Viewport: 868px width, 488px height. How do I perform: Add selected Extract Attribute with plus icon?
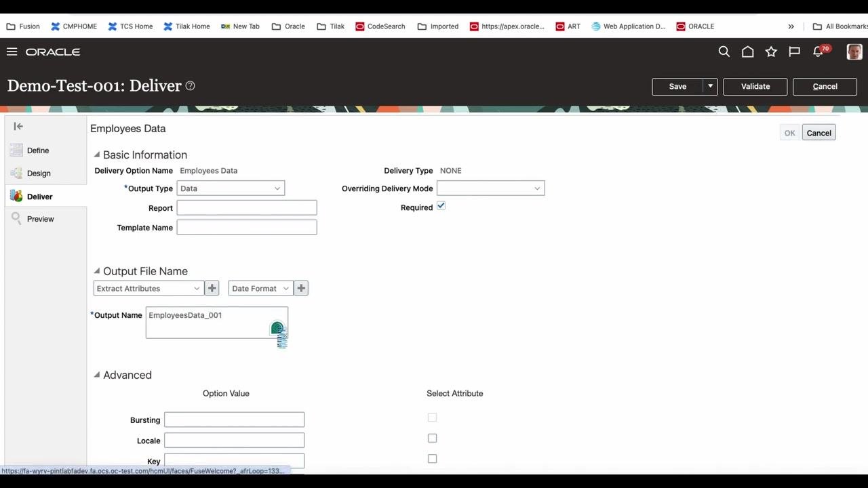point(212,288)
